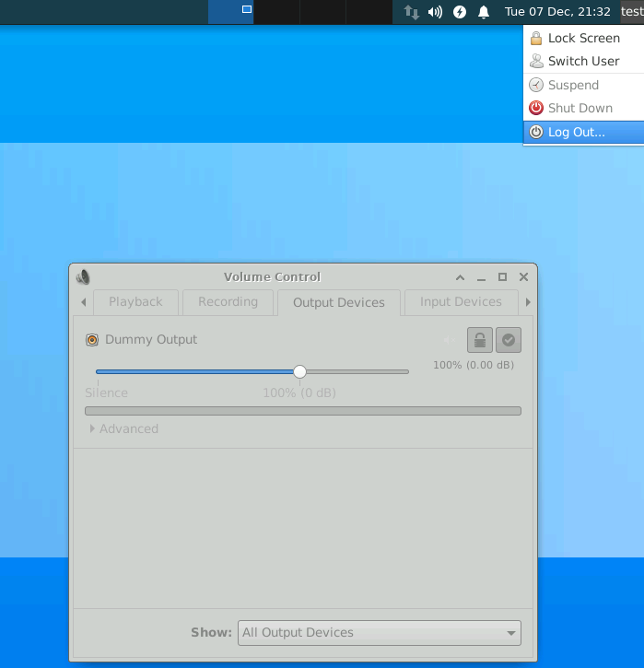Open the notifications bell icon
The height and width of the screenshot is (668, 644).
(x=484, y=12)
